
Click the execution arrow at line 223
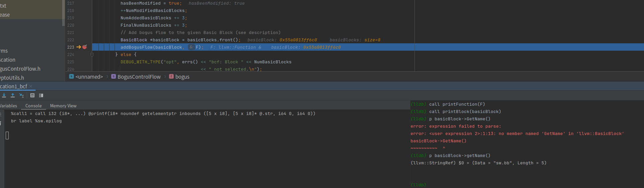point(79,47)
